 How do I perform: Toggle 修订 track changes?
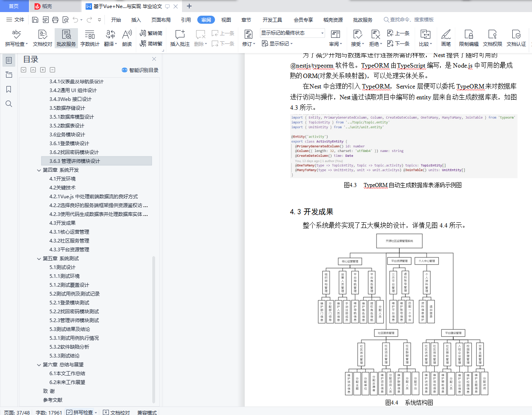(249, 38)
